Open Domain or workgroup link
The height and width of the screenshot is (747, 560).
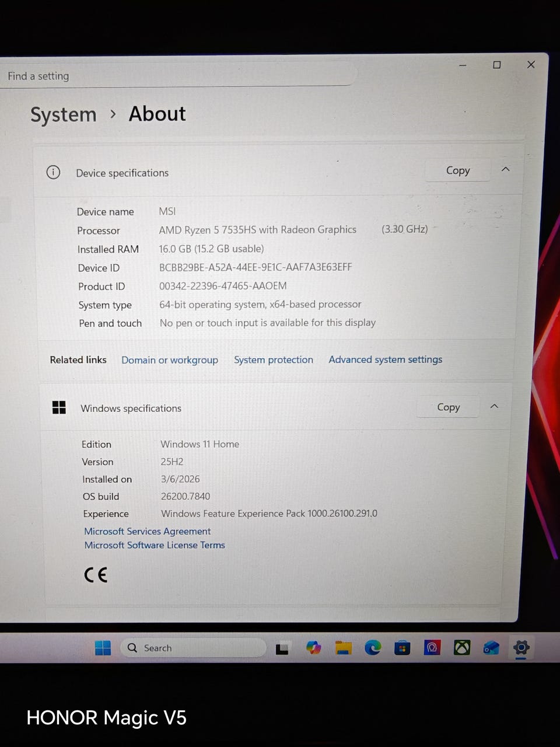170,360
